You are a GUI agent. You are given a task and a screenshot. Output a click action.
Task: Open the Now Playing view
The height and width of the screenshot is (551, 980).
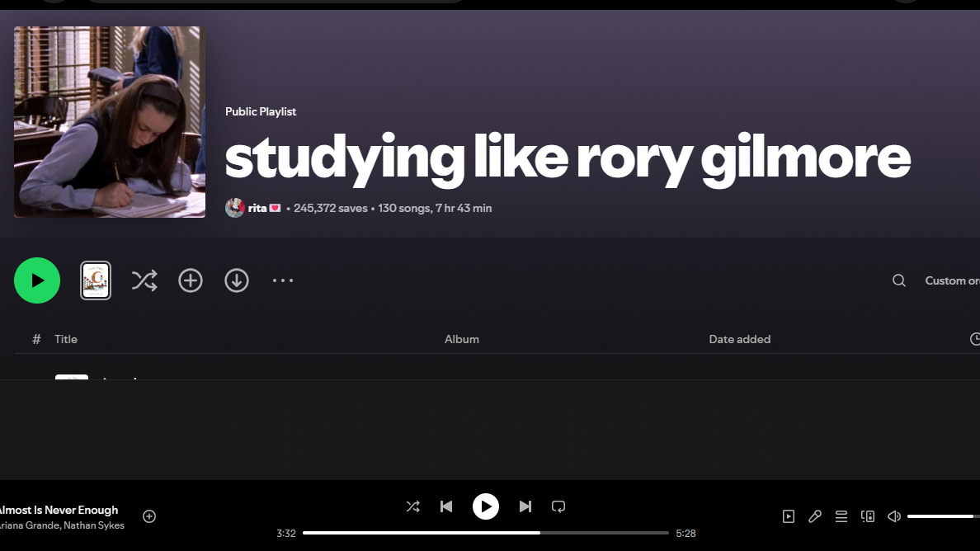tap(789, 516)
